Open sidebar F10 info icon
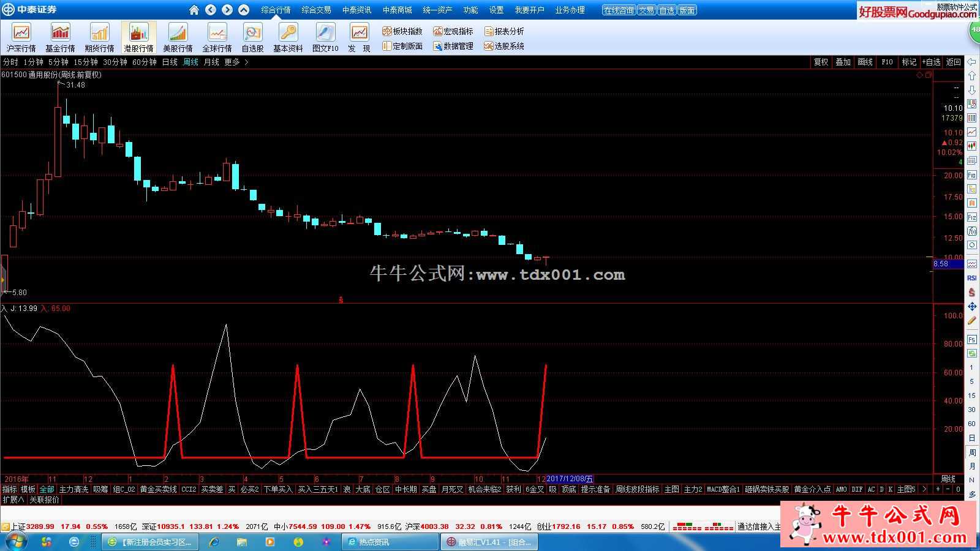The width and height of the screenshot is (980, 551). click(x=972, y=175)
